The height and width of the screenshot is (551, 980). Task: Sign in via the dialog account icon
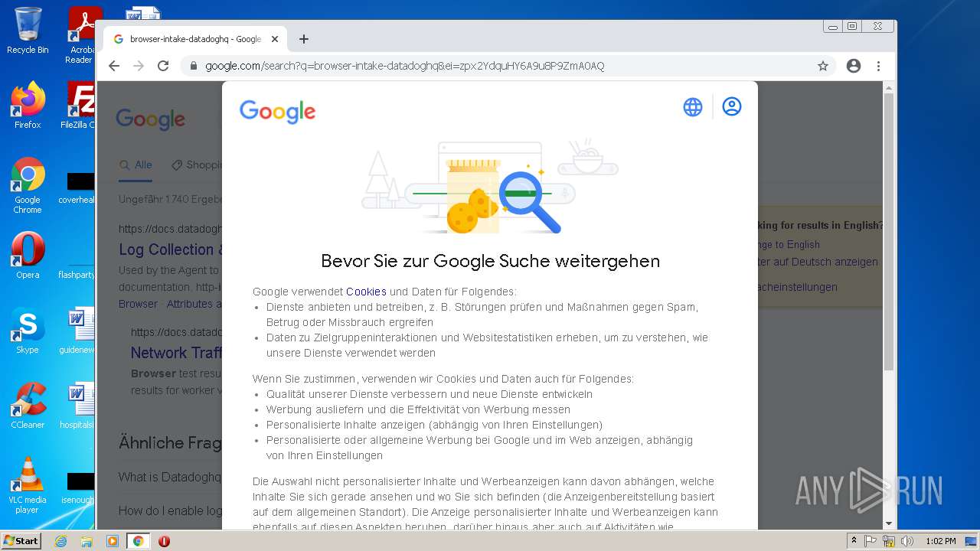(732, 107)
